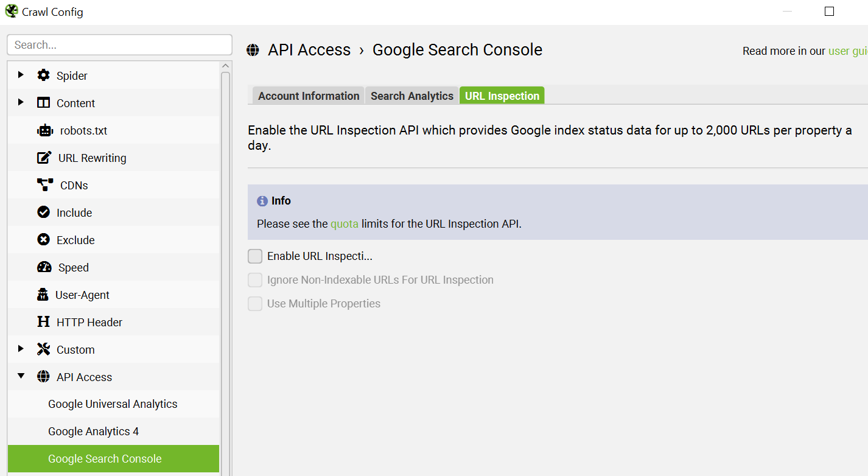Tick the Enable URL Inspection checkbox
868x476 pixels.
click(x=255, y=256)
